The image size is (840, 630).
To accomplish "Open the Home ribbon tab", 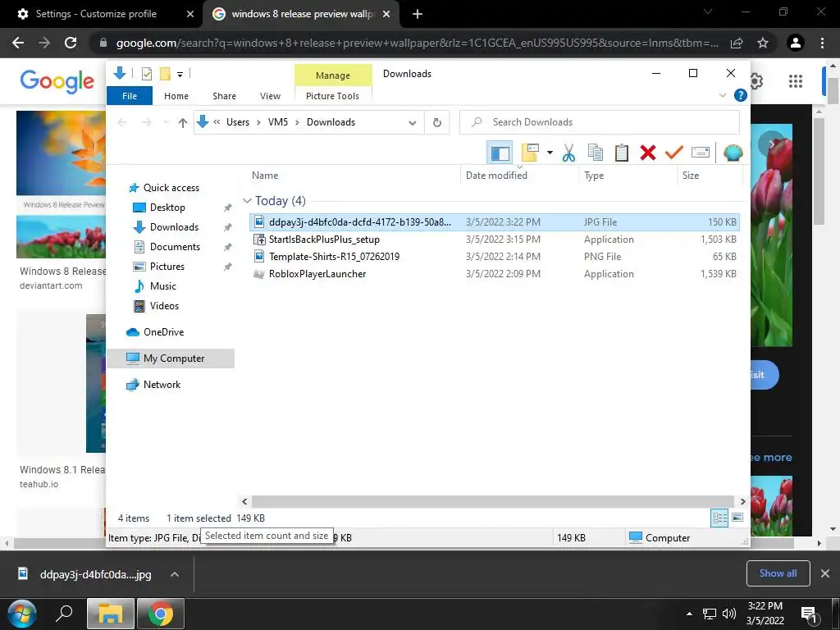I will tap(176, 96).
